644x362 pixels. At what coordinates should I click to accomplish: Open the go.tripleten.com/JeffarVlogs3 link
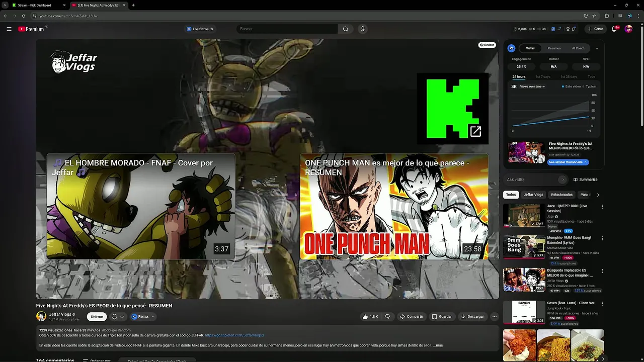(234, 335)
